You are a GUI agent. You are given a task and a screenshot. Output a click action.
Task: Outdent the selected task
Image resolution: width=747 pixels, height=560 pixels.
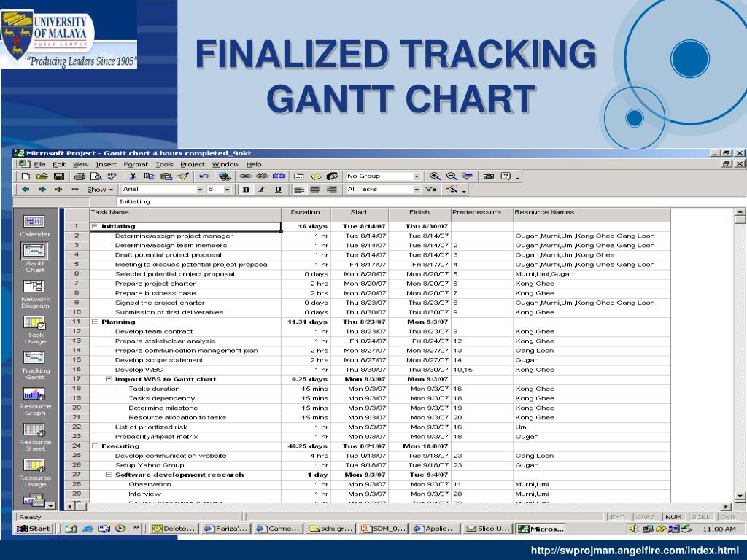[26, 190]
